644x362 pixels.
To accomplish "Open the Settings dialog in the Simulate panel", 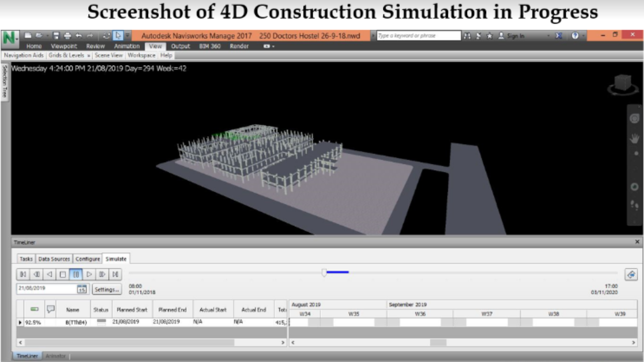I will (107, 290).
